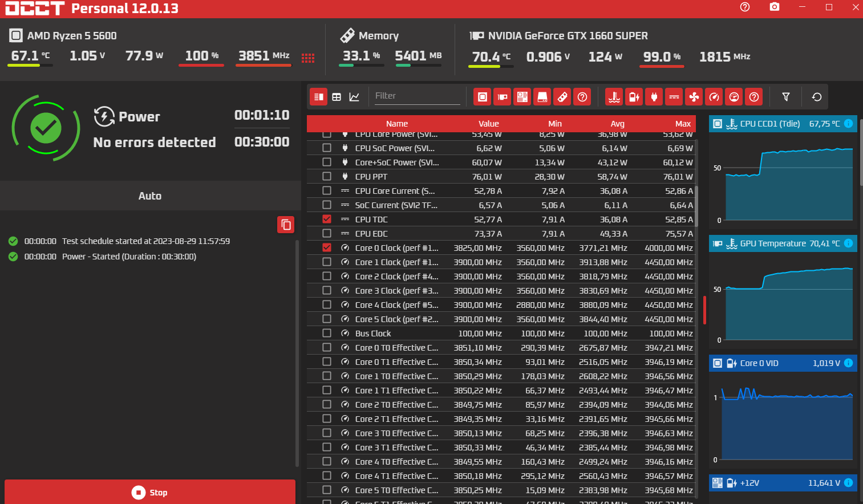Open info for +12V graph
This screenshot has width=863, height=504.
pos(848,483)
